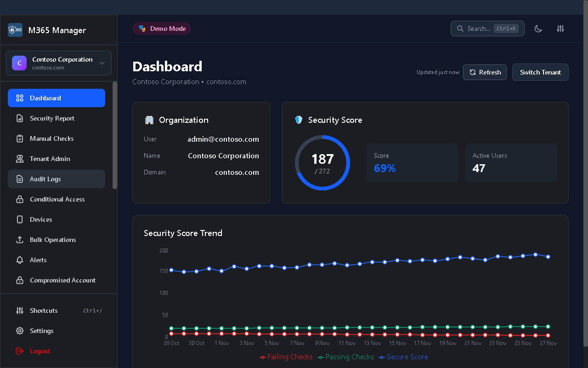The width and height of the screenshot is (588, 368).
Task: Click the Conditional Access lock icon
Action: click(19, 199)
